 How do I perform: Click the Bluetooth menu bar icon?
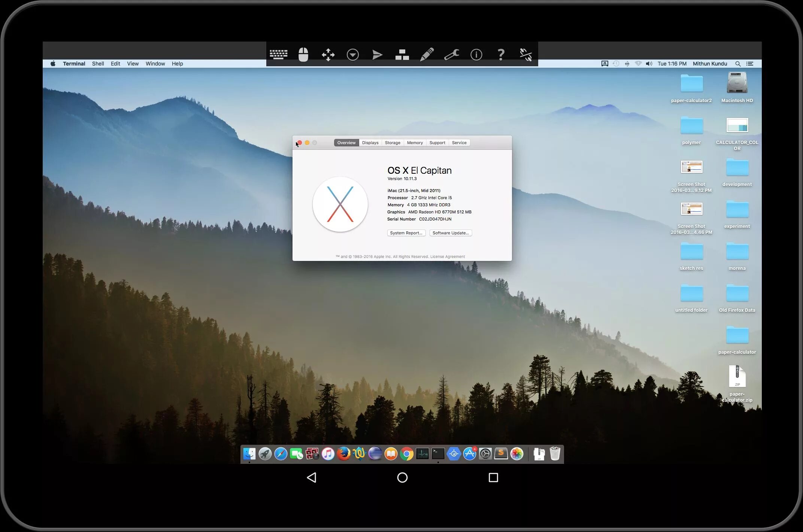coord(627,64)
